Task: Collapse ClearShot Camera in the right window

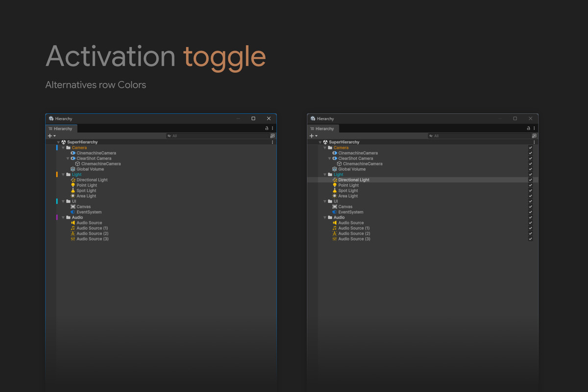Action: (329, 158)
